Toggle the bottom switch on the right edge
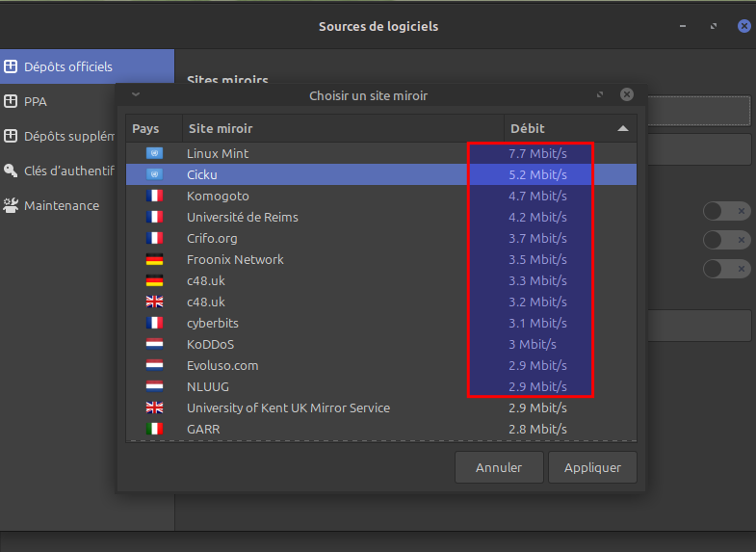This screenshot has width=756, height=552. (726, 269)
